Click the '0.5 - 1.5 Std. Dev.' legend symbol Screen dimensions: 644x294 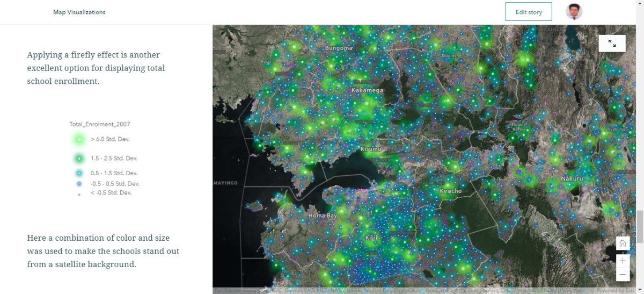pyautogui.click(x=79, y=173)
